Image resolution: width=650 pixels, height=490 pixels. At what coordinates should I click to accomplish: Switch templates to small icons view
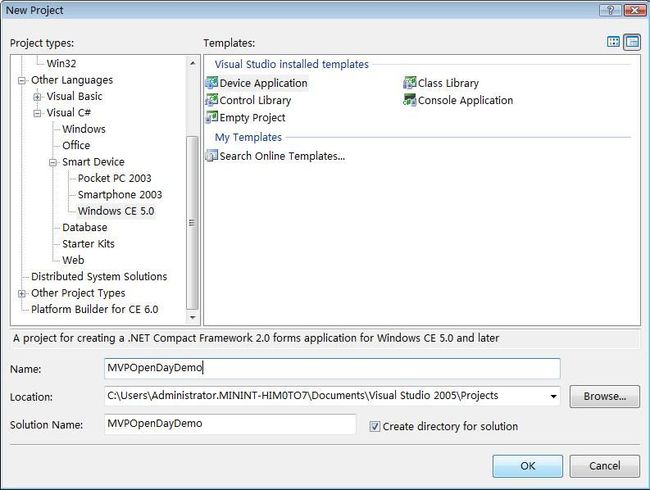632,42
